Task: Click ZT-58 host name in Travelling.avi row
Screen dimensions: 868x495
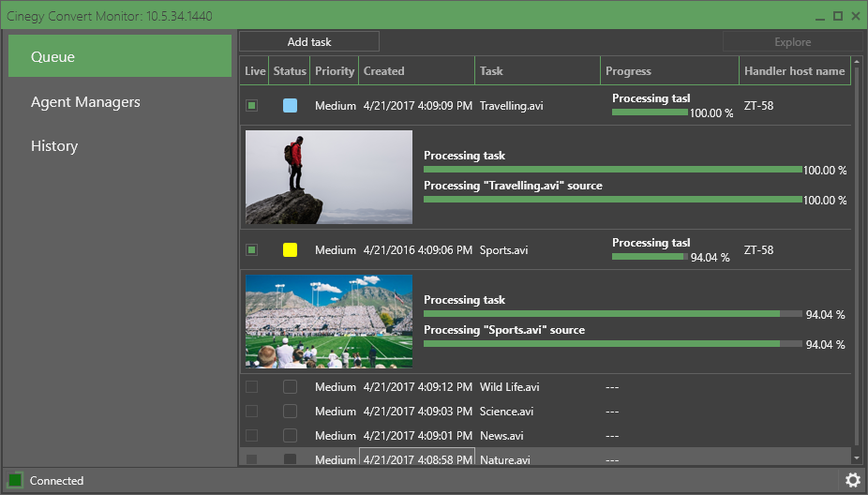Action: tap(758, 106)
